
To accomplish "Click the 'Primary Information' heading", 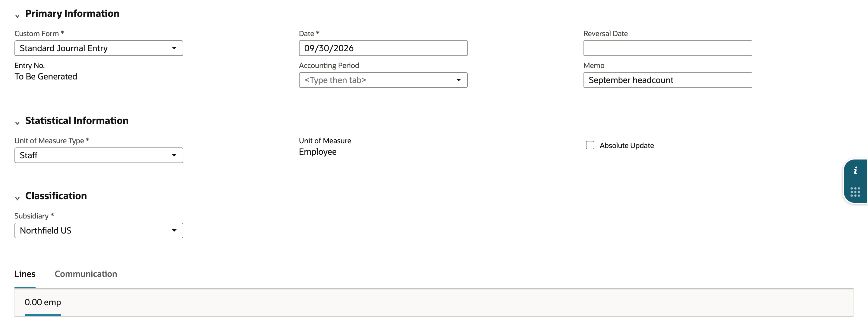I will [x=72, y=14].
